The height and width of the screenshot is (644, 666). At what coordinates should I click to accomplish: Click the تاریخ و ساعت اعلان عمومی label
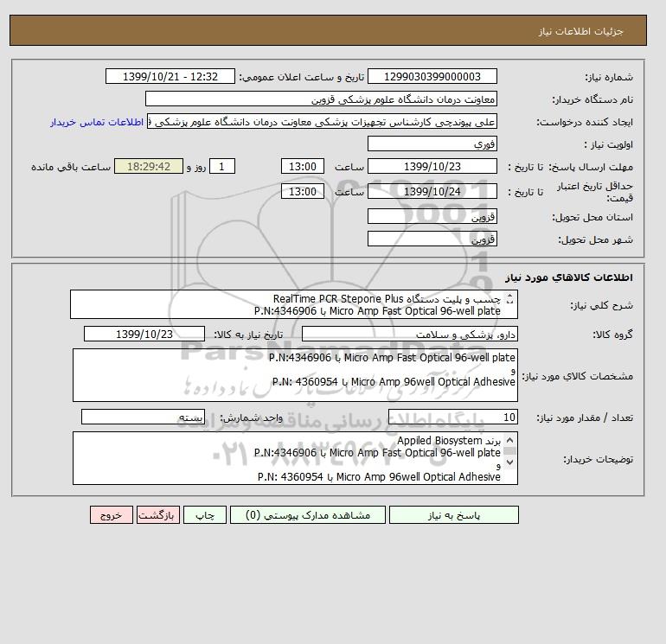point(302,77)
